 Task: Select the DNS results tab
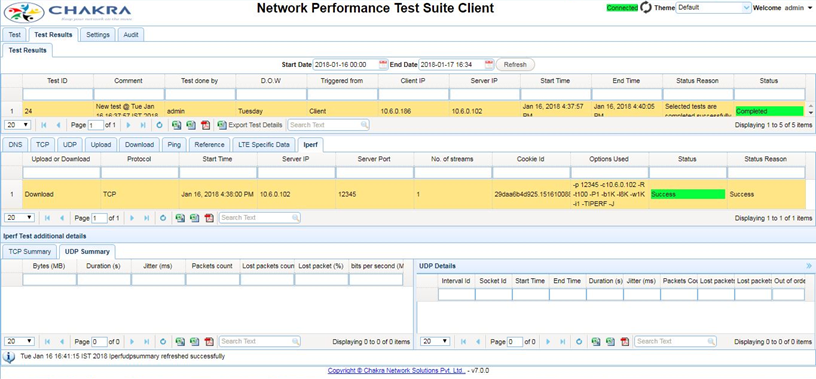[16, 145]
